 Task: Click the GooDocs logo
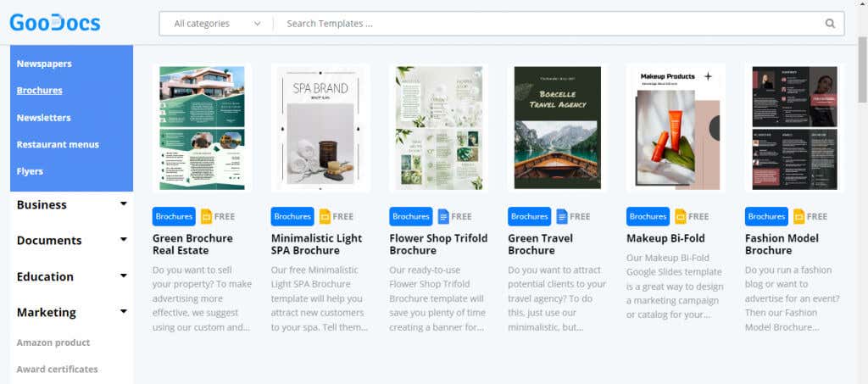tap(55, 23)
